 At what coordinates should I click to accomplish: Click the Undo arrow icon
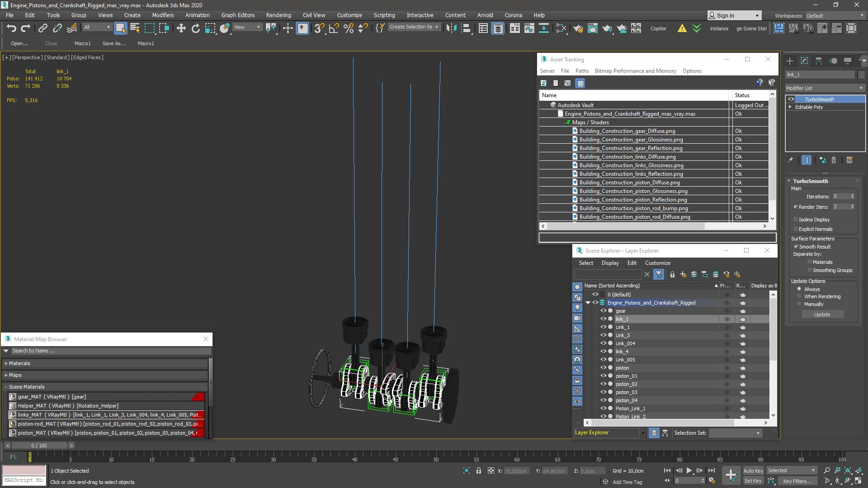point(11,28)
